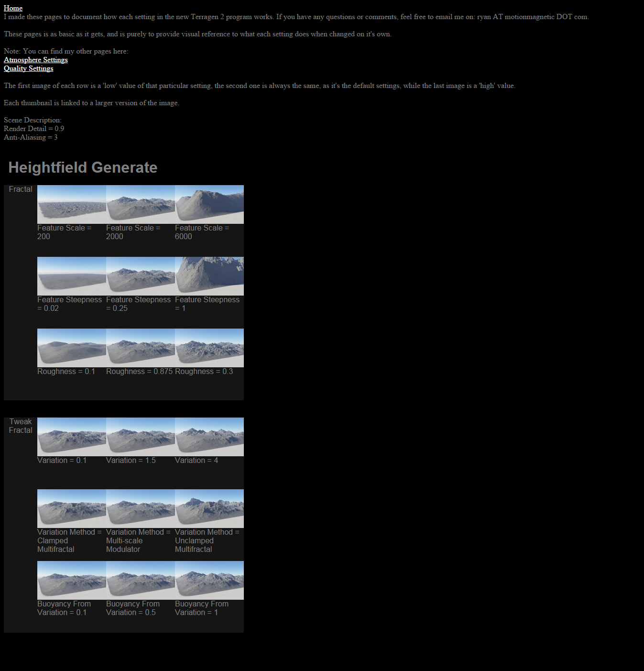Click the 'Variation = 4' caption text
This screenshot has width=644, height=671.
196,461
